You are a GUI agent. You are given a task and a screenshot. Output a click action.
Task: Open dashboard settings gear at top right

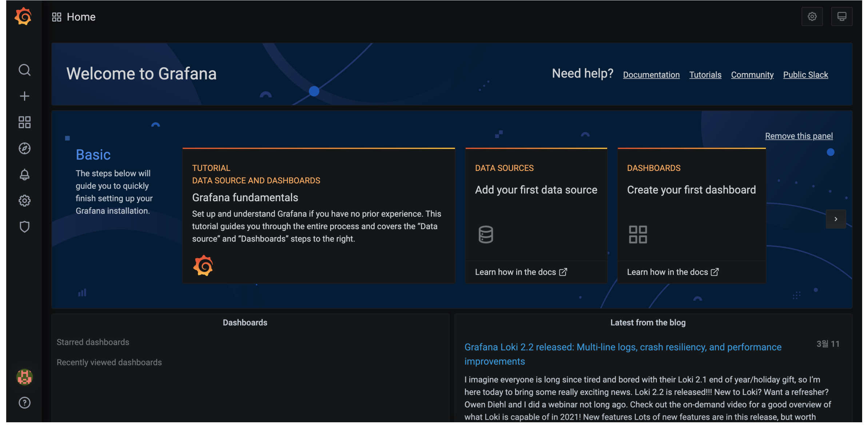(812, 16)
